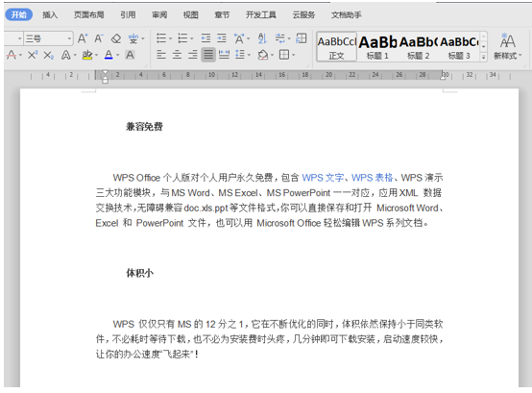Apply paragraph shading fill bucket

click(263, 55)
